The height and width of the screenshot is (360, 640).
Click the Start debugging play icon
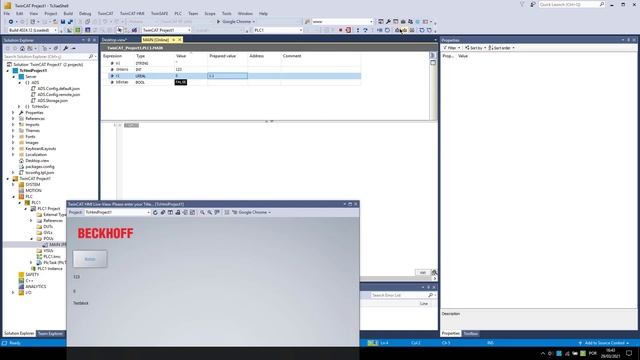(x=218, y=22)
